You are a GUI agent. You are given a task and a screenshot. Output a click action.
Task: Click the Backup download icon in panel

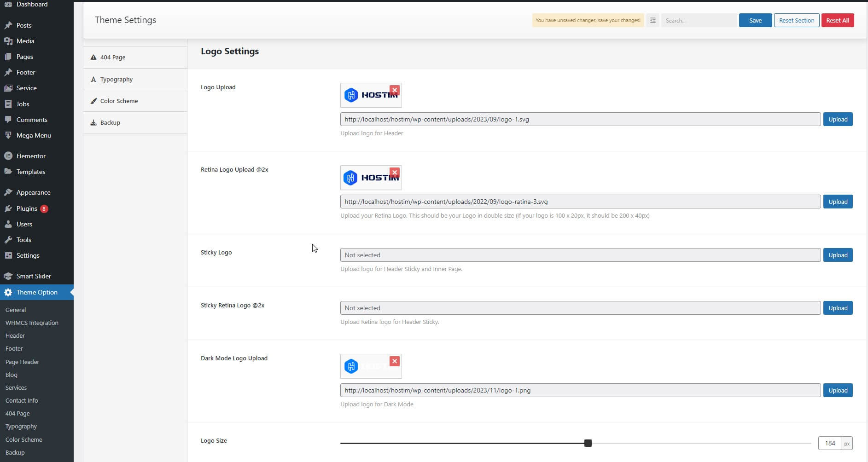[x=93, y=122]
